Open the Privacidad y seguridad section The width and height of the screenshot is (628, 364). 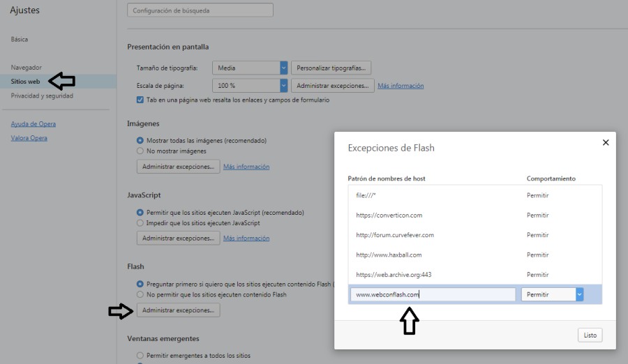tap(42, 96)
